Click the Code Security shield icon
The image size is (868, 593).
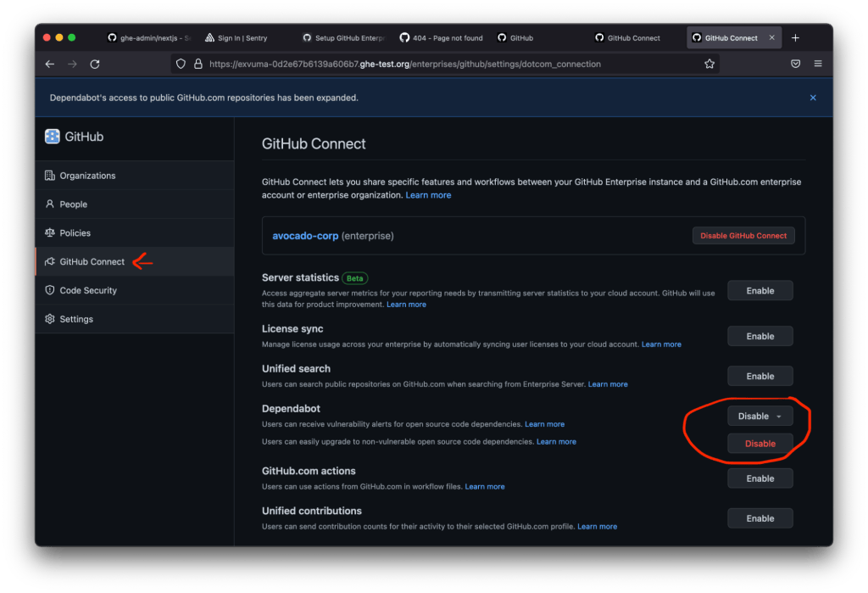[50, 290]
